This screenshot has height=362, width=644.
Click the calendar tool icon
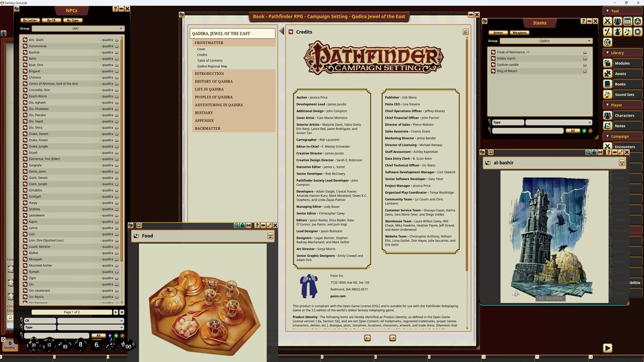coord(627,21)
